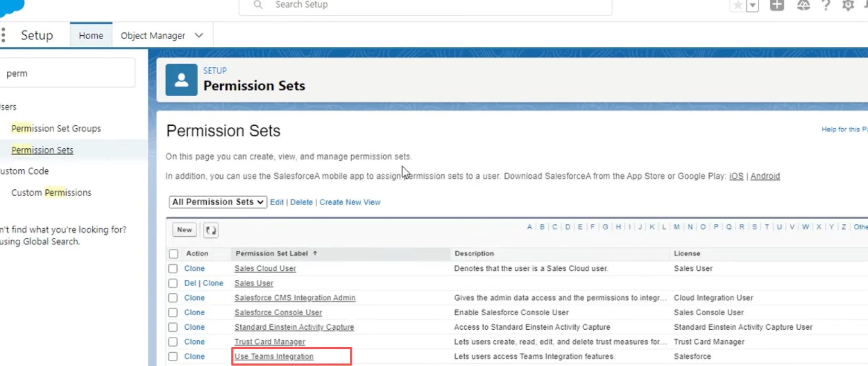
Task: Open Salesforce CMS Integration Admin set
Action: point(295,298)
